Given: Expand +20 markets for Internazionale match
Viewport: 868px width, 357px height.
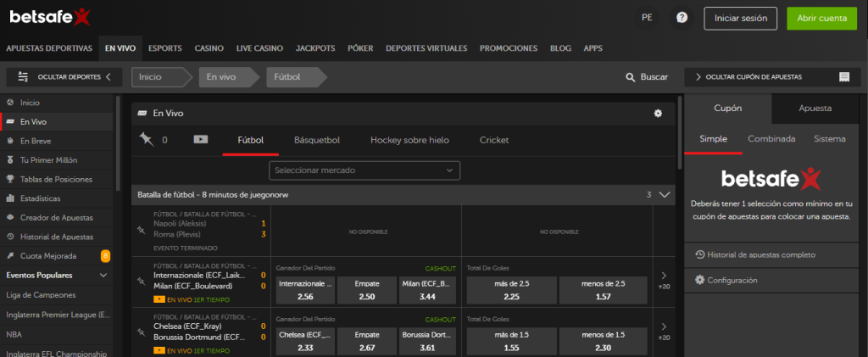Looking at the screenshot, I should pos(665,281).
